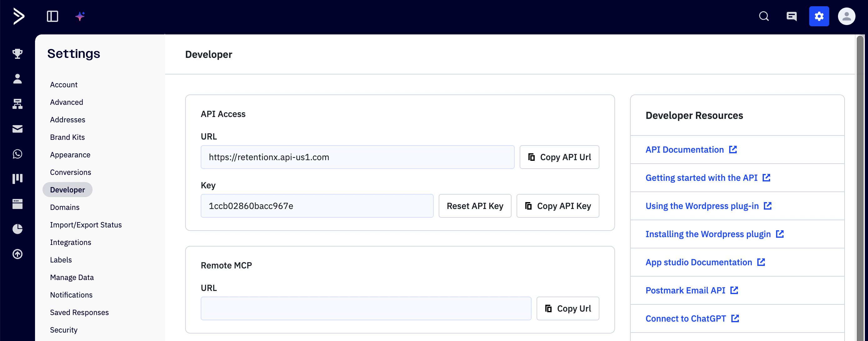
Task: Open the Integrations settings entry
Action: point(70,242)
